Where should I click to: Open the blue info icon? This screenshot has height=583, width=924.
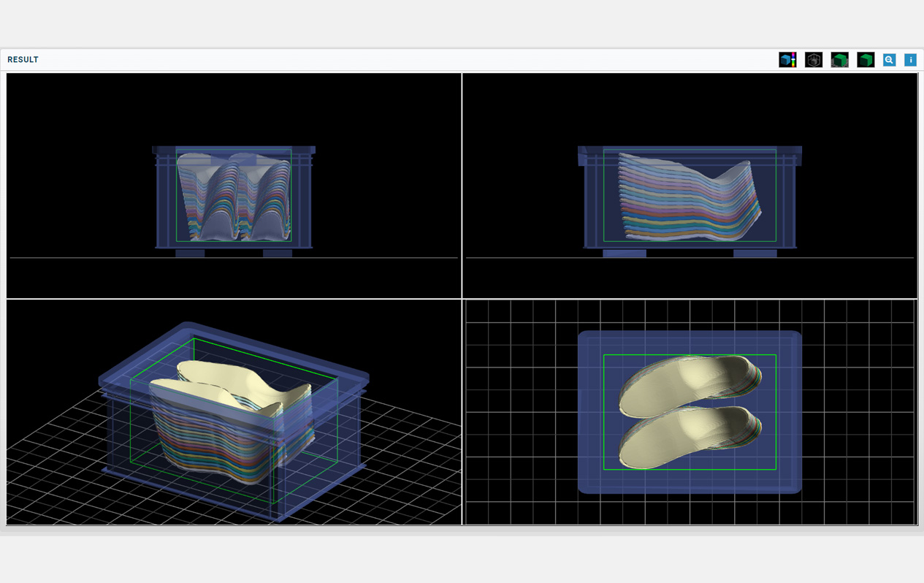910,60
